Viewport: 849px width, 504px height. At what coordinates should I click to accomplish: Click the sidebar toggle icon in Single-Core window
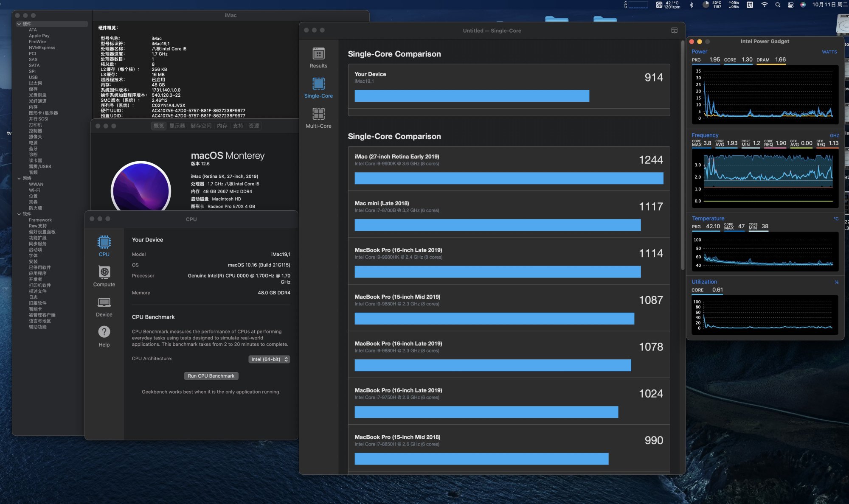674,31
